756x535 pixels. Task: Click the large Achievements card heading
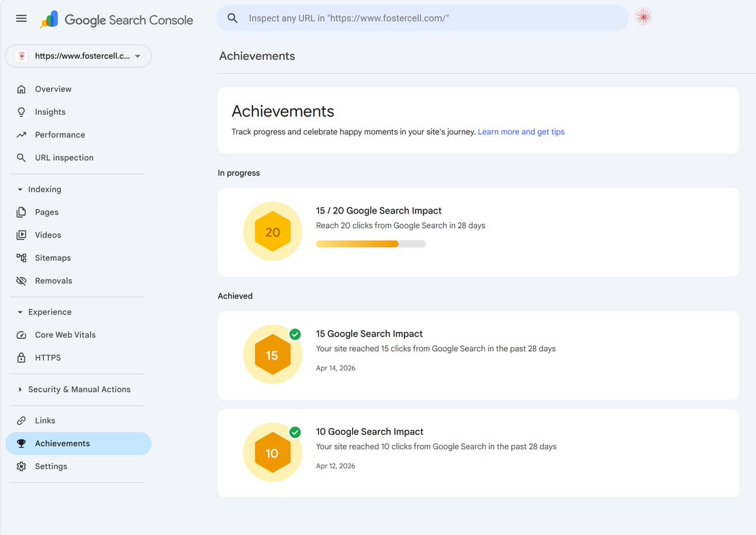pyautogui.click(x=283, y=112)
